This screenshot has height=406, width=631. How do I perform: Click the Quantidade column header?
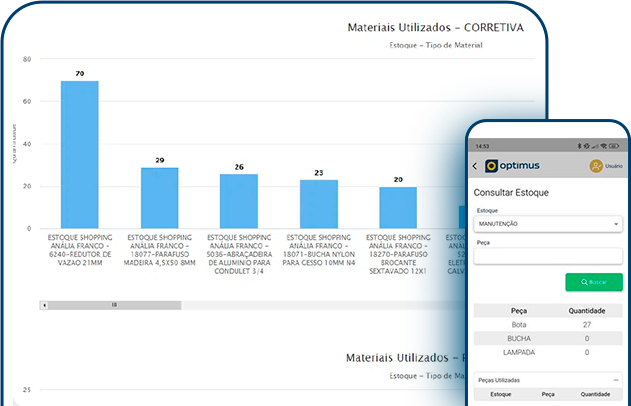[x=586, y=310]
